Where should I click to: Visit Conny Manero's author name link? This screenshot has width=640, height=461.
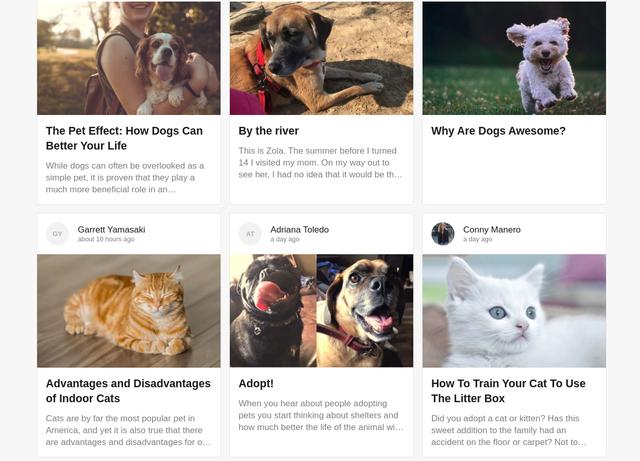[x=491, y=229]
